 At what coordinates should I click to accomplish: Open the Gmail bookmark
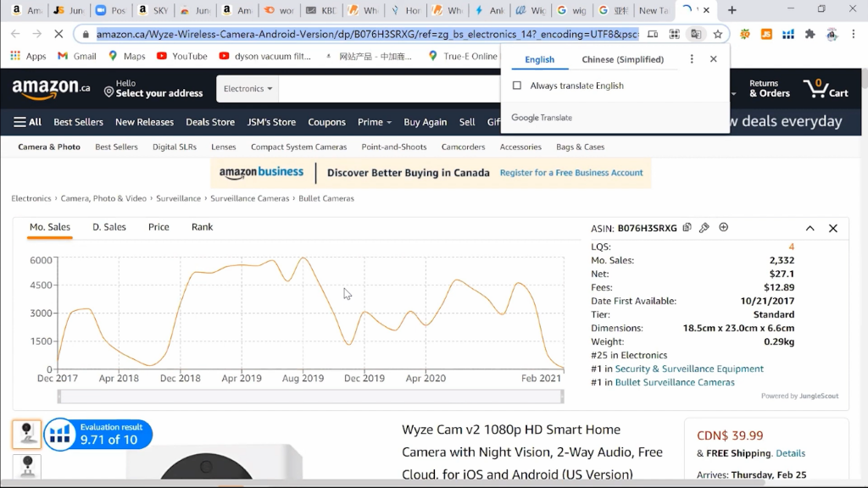pyautogui.click(x=77, y=56)
